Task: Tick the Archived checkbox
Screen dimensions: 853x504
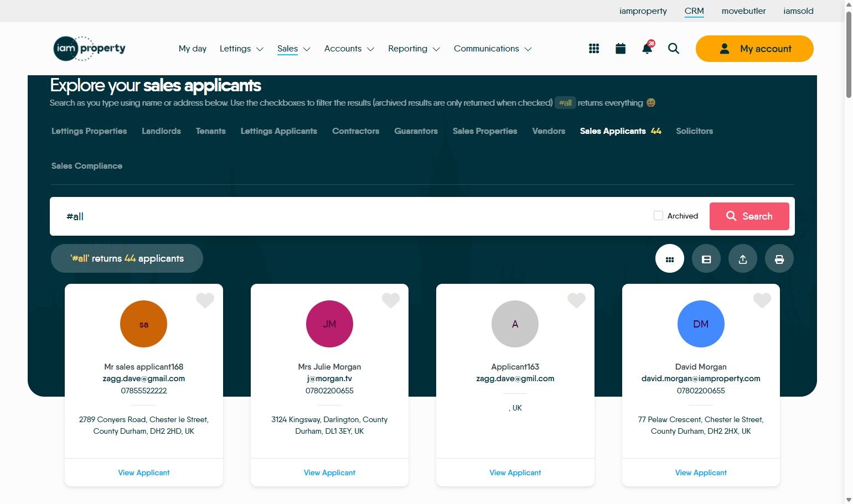Action: click(x=658, y=216)
